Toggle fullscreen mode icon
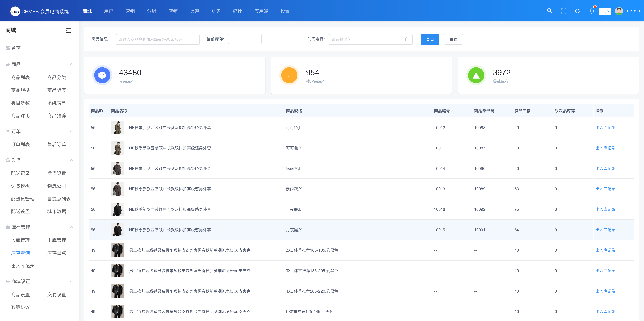Viewport: 644px width, 321px height. click(563, 11)
